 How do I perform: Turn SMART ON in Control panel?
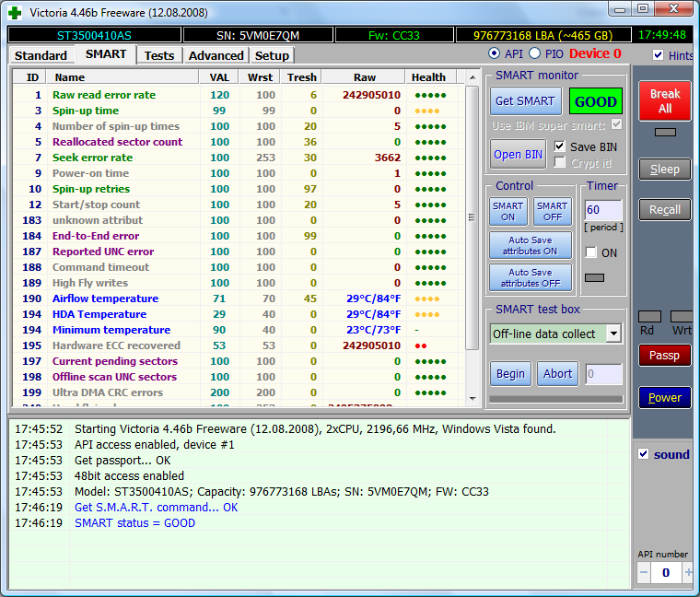507,212
